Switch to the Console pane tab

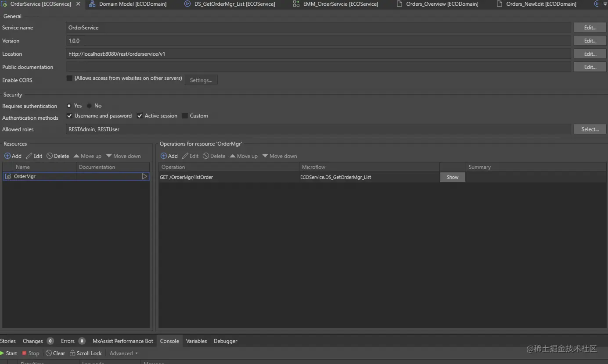pyautogui.click(x=169, y=341)
